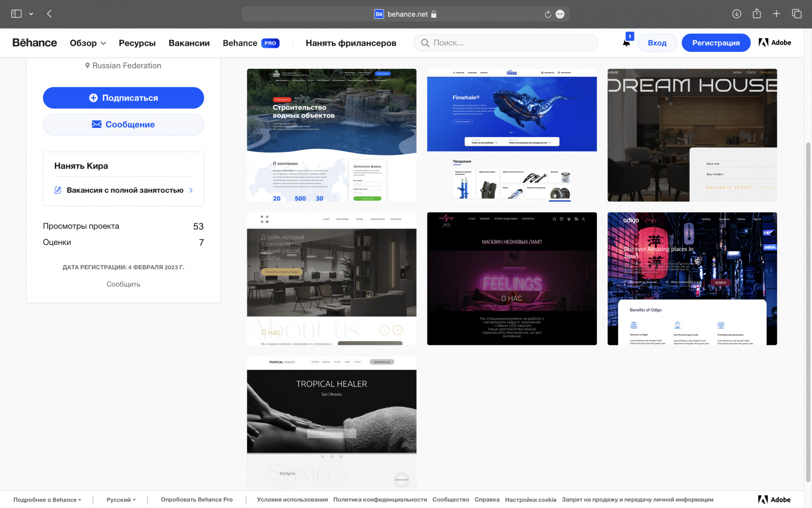Click the Вход button

coord(657,43)
